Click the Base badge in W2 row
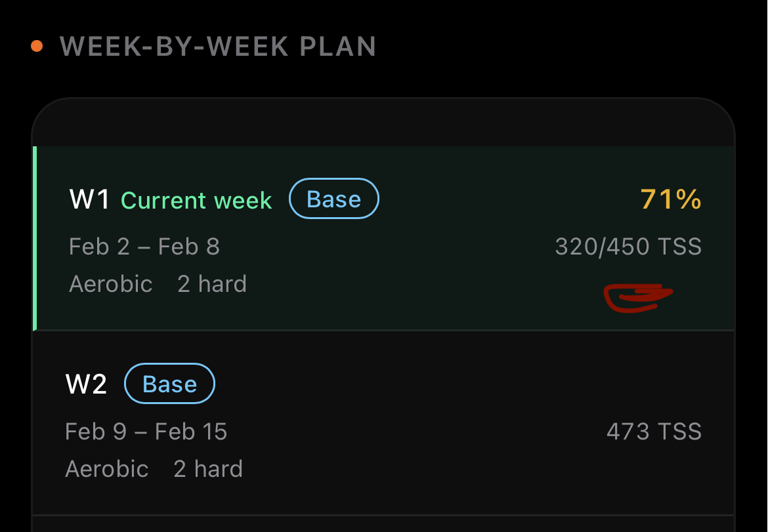 click(169, 384)
